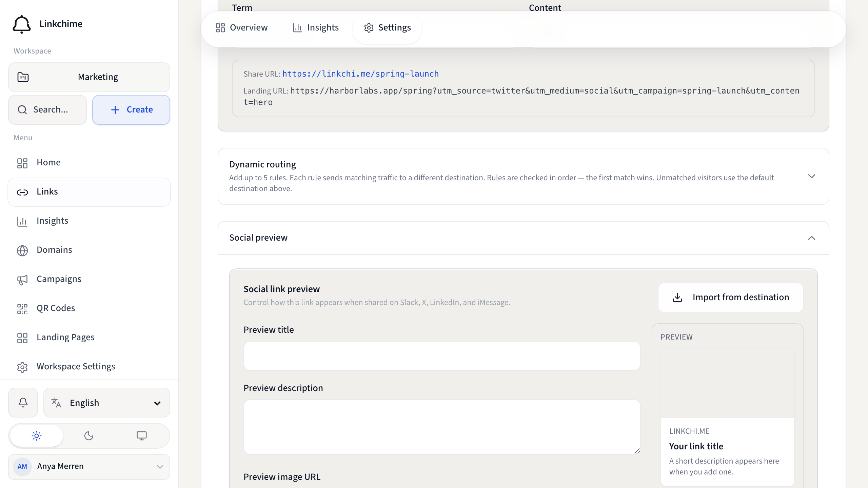Click the sidebar Insights bar-chart icon

click(x=22, y=222)
